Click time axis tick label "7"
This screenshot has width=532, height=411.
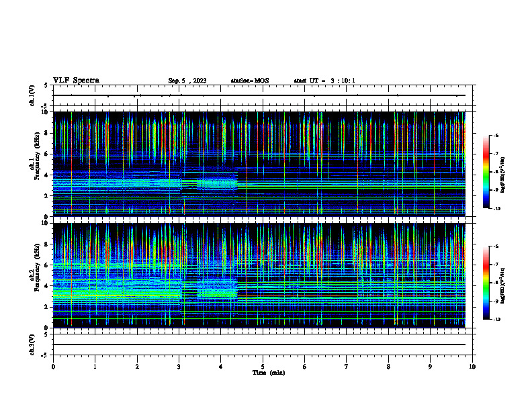(347, 367)
